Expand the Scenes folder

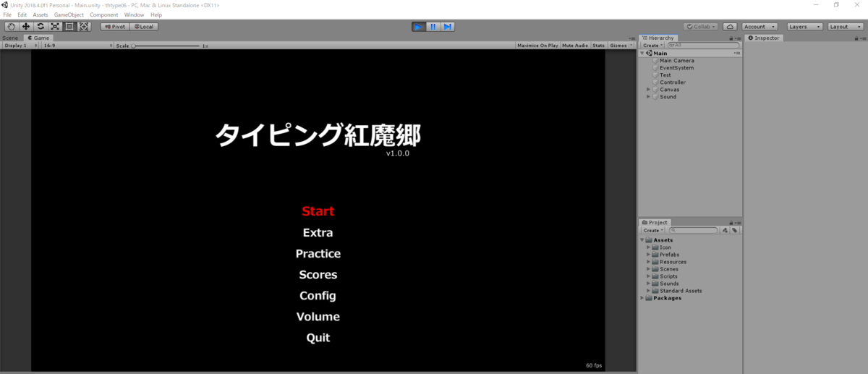(649, 269)
